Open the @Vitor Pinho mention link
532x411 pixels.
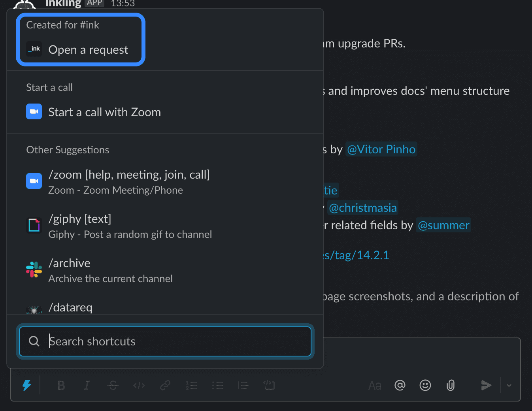[x=381, y=149]
